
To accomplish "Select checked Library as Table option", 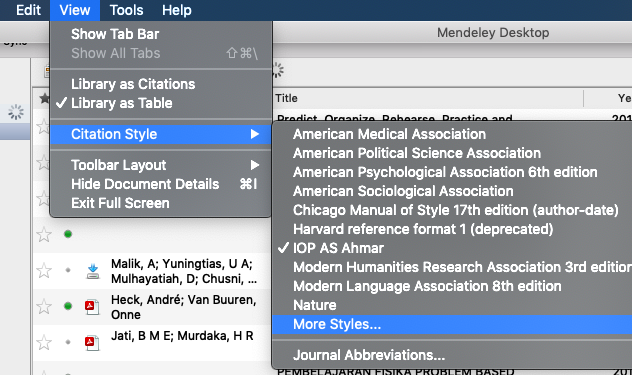I will point(160,103).
